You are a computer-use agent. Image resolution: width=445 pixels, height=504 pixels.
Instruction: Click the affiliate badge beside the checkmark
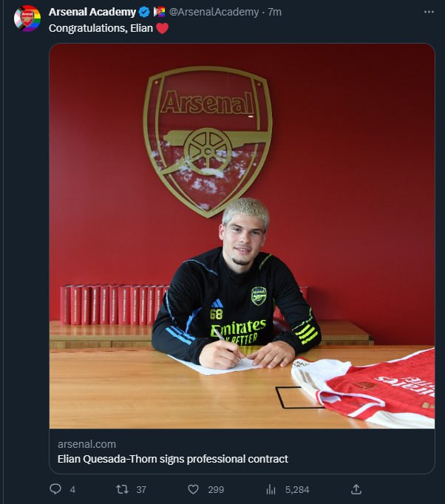coord(159,12)
